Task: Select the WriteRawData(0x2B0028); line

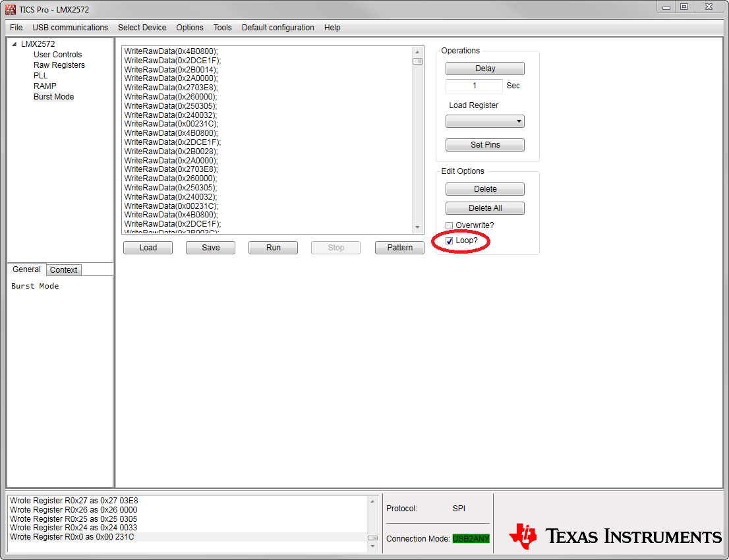Action: pos(171,152)
